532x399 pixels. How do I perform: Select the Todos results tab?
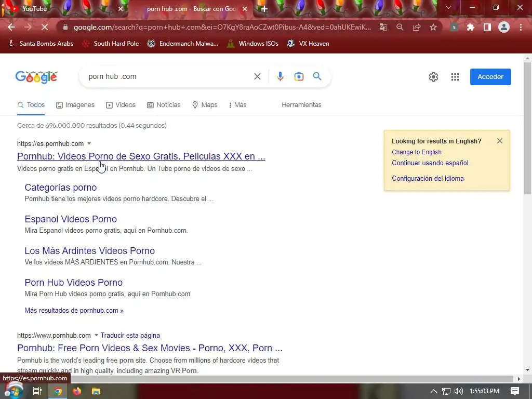click(31, 105)
